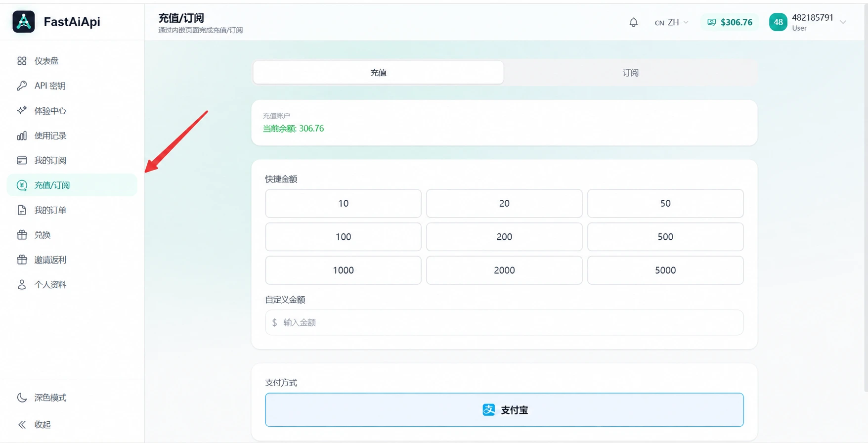Click the yen circle icon for 充值/订阅
The height and width of the screenshot is (443, 868).
pyautogui.click(x=22, y=185)
